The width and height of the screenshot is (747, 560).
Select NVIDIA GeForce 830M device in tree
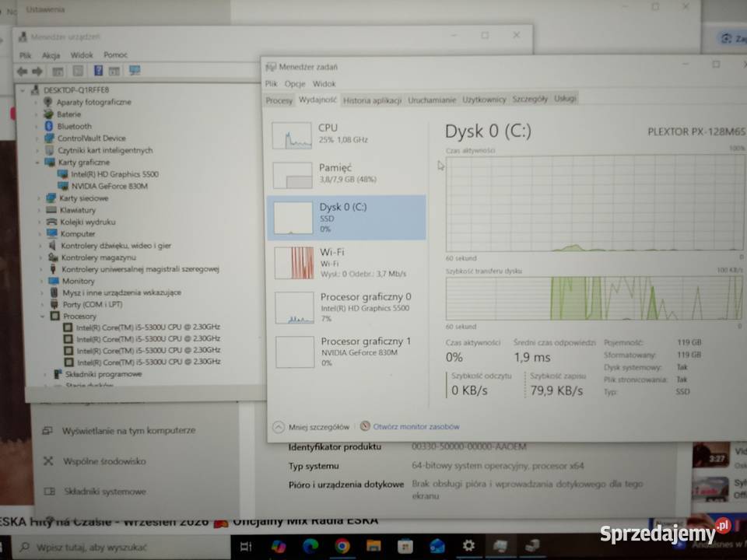click(x=110, y=186)
